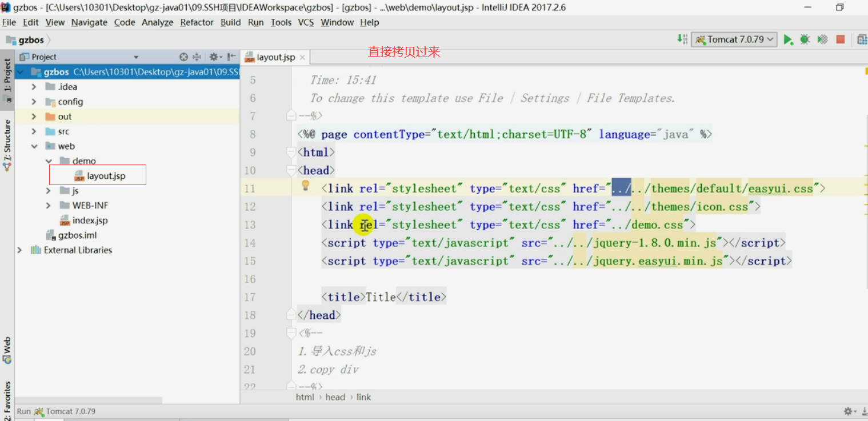Open the Refactor menu
This screenshot has width=868, height=421.
[x=197, y=22]
